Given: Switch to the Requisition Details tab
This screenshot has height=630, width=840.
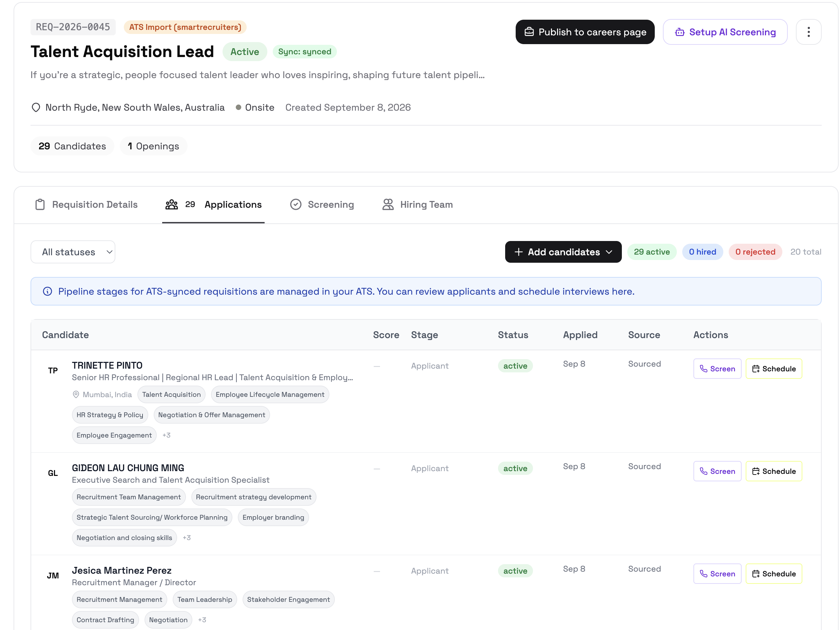Looking at the screenshot, I should 86,204.
